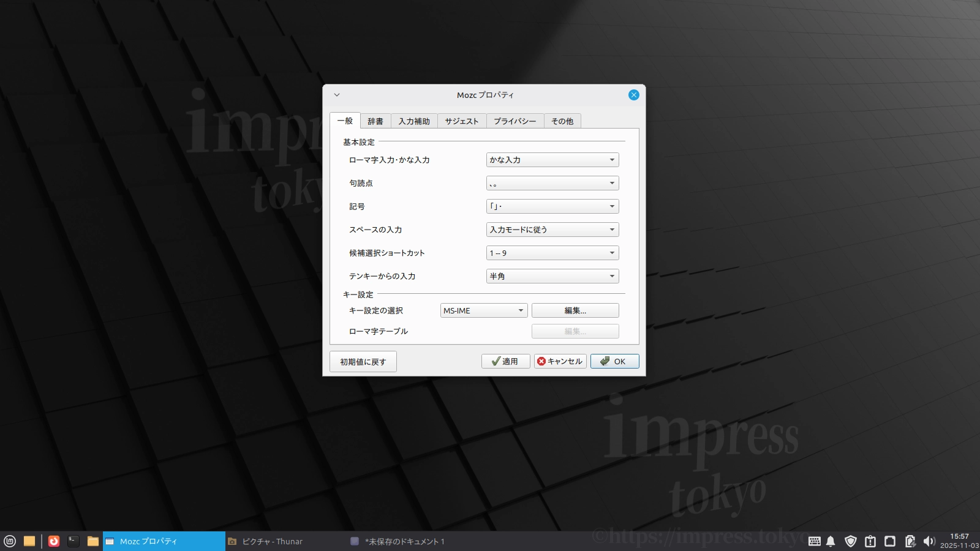Screen dimensions: 980x551
Task: Click the show desktop icon in taskbar
Action: pyautogui.click(x=29, y=541)
